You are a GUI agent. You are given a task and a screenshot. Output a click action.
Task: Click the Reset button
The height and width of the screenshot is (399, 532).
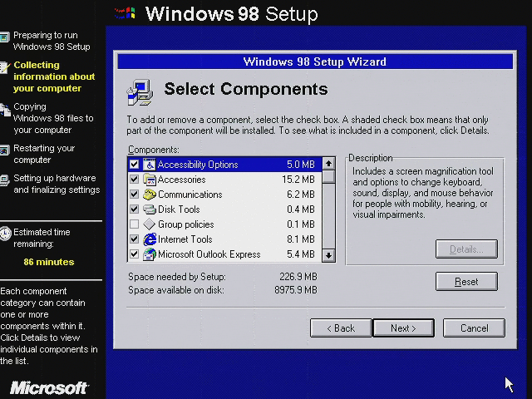point(466,282)
